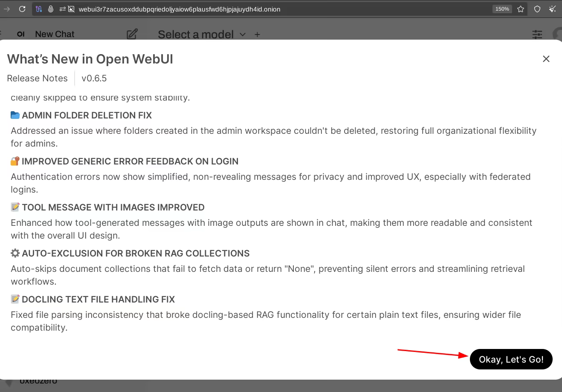Image resolution: width=562 pixels, height=392 pixels.
Task: Click the 150% zoom level indicator
Action: point(502,9)
